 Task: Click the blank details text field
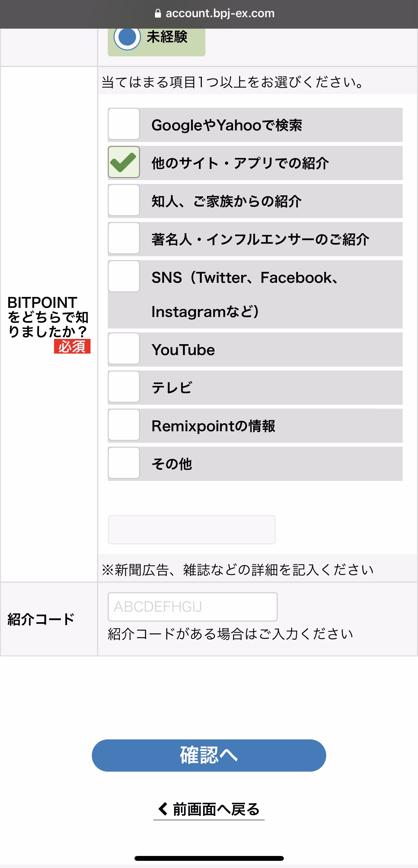tap(191, 529)
